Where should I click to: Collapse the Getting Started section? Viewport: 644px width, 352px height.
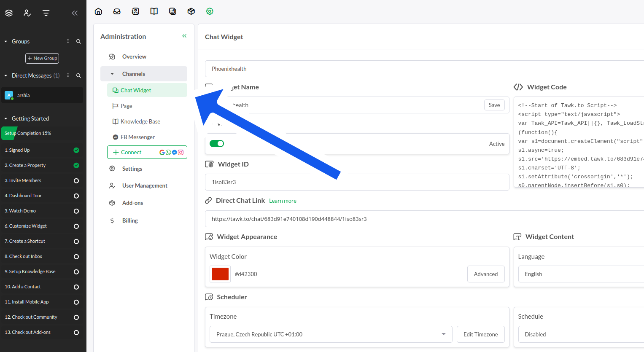tap(6, 119)
